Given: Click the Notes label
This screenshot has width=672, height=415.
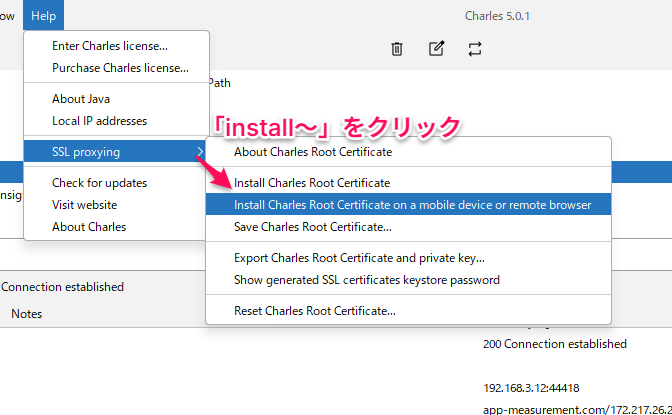Looking at the screenshot, I should 27,314.
